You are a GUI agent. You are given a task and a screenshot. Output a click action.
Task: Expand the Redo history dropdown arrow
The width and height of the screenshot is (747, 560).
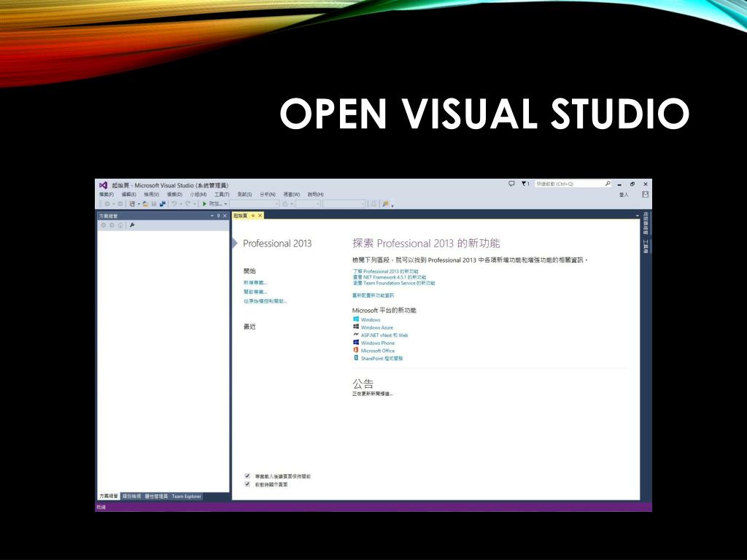194,204
